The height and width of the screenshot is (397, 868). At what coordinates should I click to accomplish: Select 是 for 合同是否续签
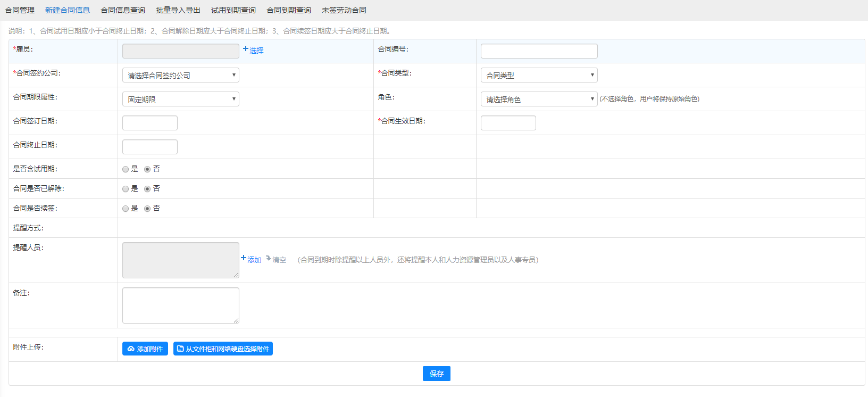(x=126, y=209)
